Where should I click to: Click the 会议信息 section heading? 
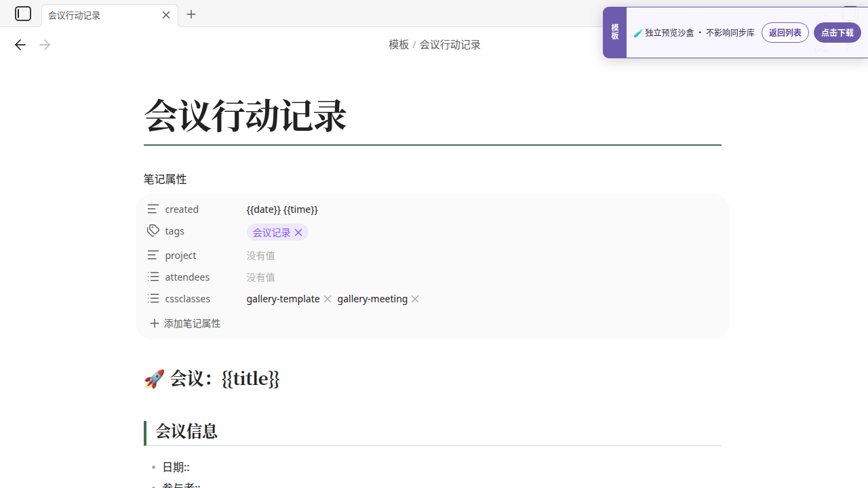(186, 431)
